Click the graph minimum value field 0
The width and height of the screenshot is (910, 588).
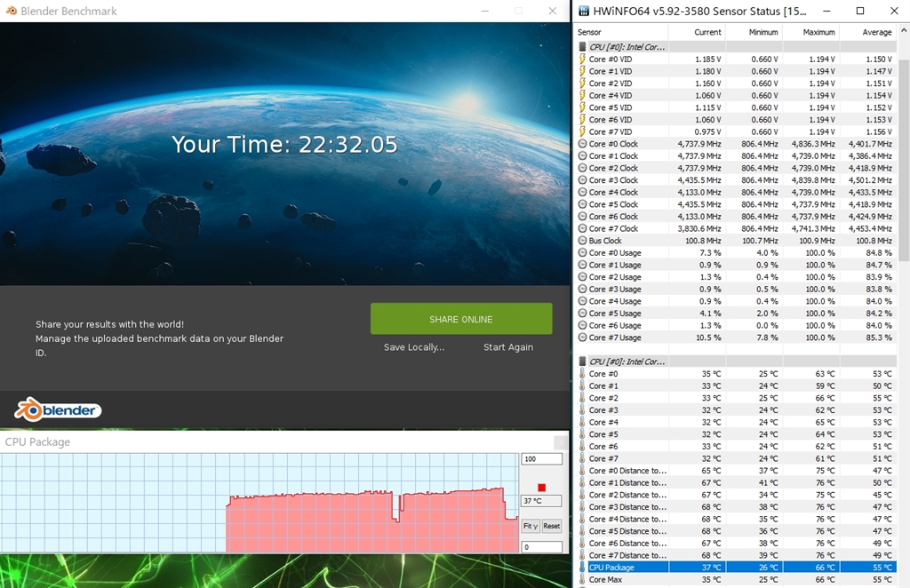pyautogui.click(x=541, y=547)
